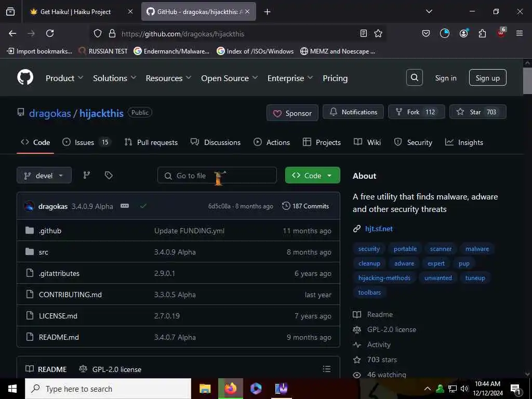Switch to the Get Haiku tab
Screen dimensions: 532x399
coord(75,11)
